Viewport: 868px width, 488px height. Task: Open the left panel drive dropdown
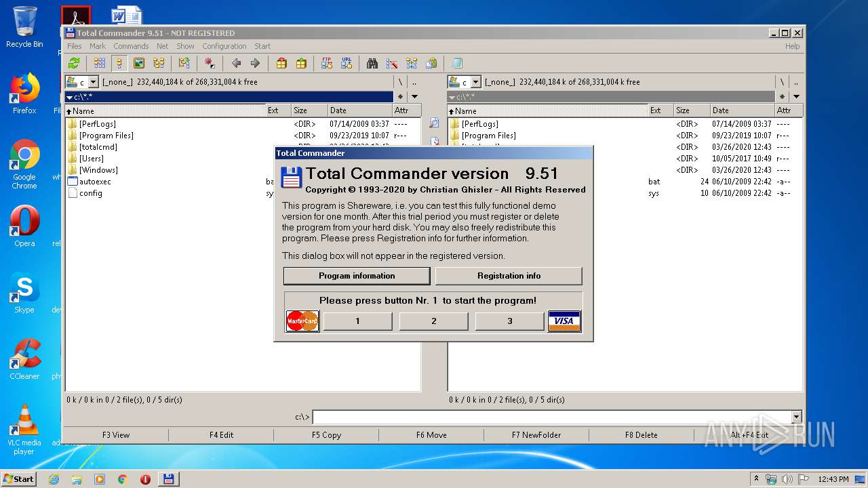click(94, 82)
